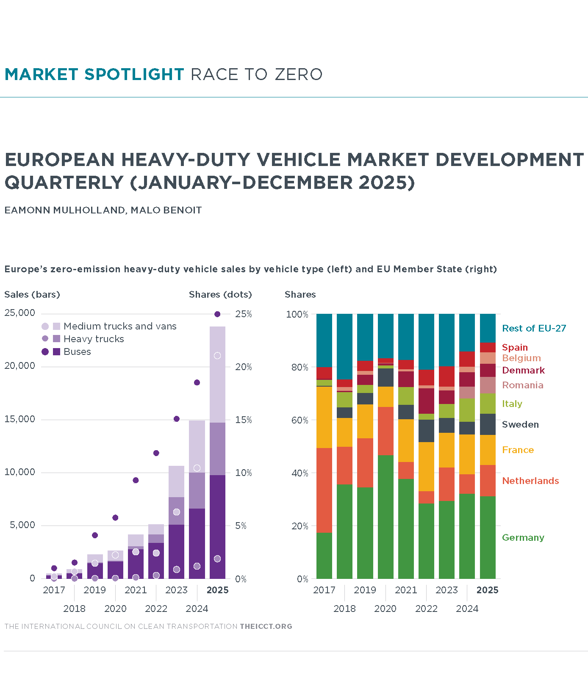The image size is (588, 700).
Task: Click Medium trucks and vans square swatch
Action: (x=56, y=326)
